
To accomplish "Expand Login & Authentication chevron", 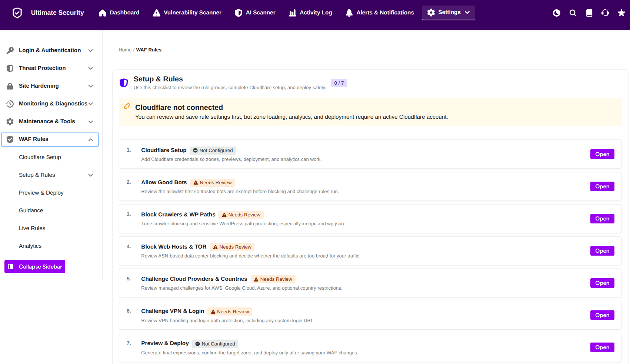I will (x=91, y=51).
